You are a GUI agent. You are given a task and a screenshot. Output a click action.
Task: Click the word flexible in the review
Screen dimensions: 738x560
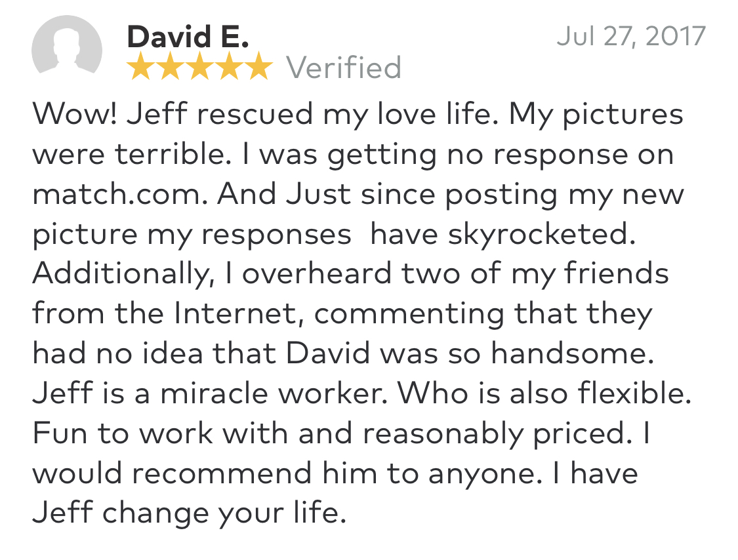(630, 393)
